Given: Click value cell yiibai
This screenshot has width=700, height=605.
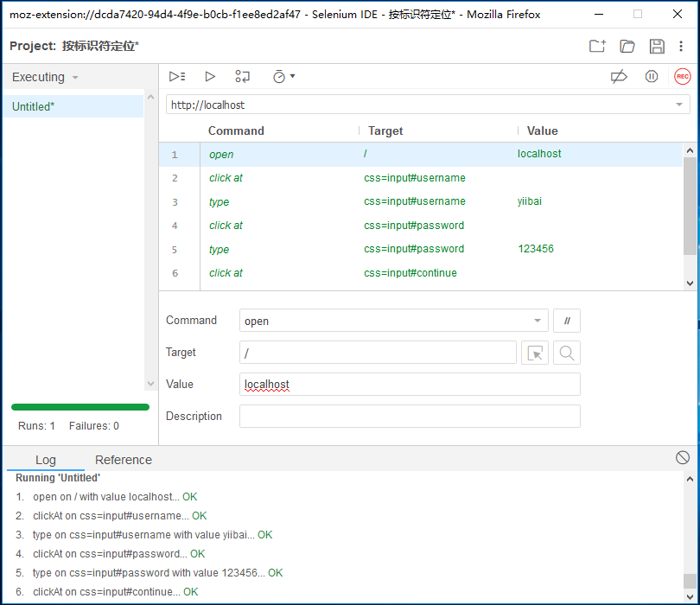Looking at the screenshot, I should click(530, 201).
